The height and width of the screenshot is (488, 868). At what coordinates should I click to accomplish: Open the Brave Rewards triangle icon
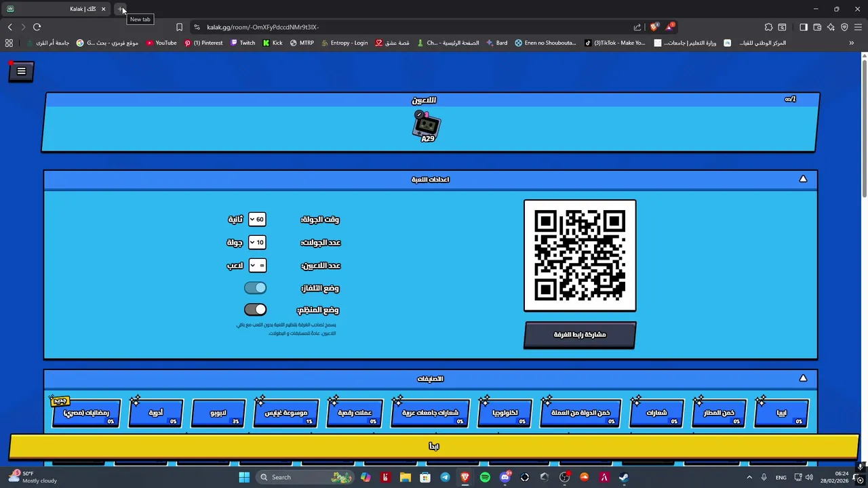tap(670, 27)
